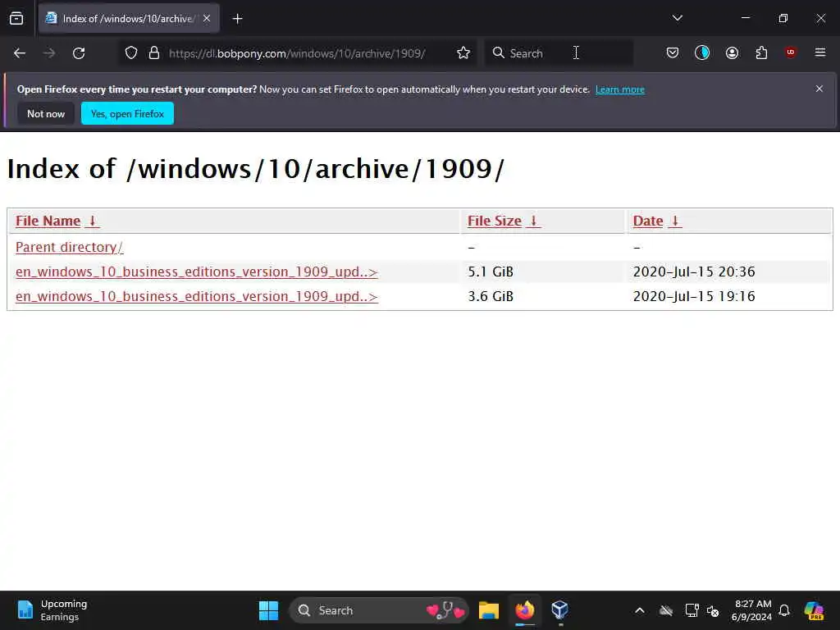
Task: Open Firefox account menu
Action: [x=732, y=52]
